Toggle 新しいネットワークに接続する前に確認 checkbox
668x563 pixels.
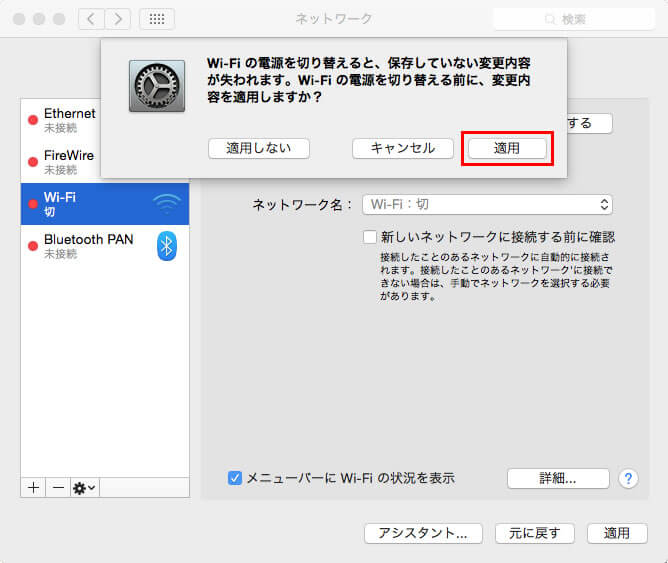[370, 237]
